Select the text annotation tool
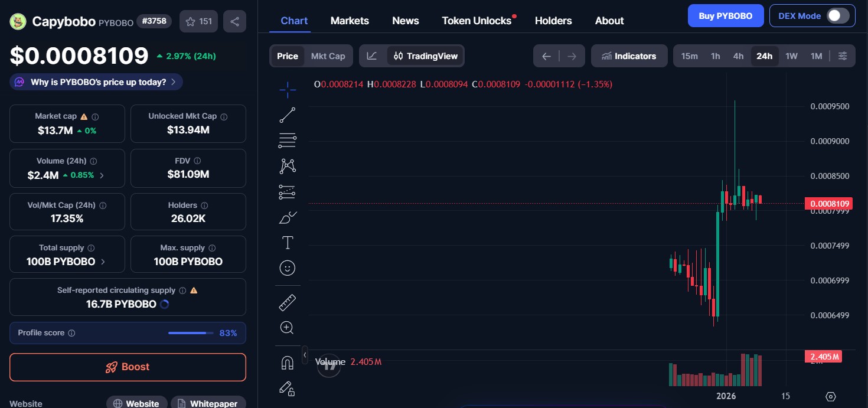868x408 pixels. 288,243
